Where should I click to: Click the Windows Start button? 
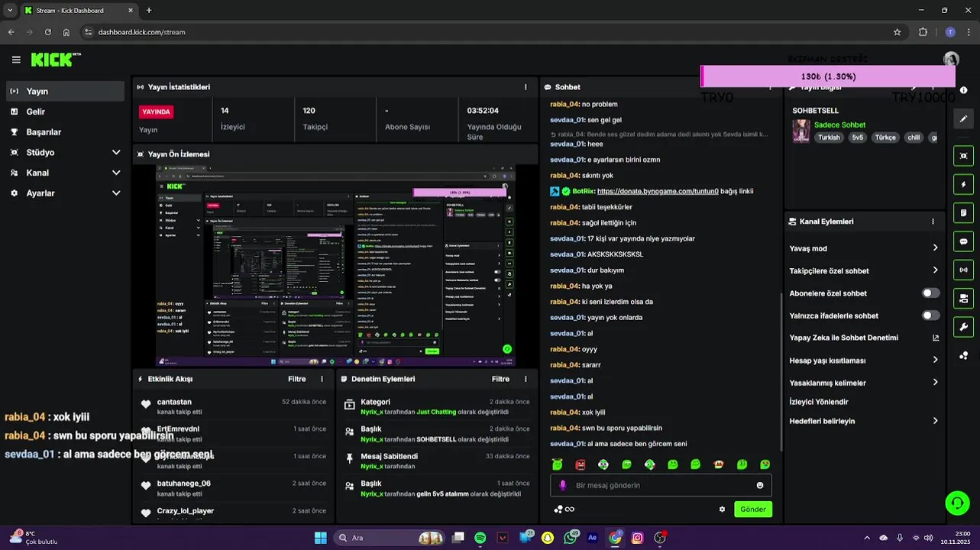321,538
